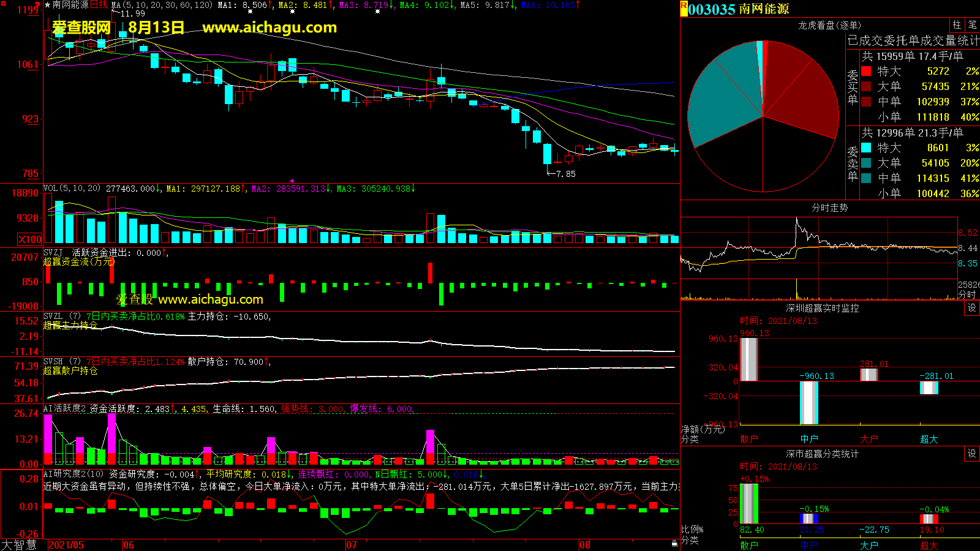The height and width of the screenshot is (551, 980).
Task: Switch Dragon-Tiger panel to 笔 tick view
Action: [972, 25]
